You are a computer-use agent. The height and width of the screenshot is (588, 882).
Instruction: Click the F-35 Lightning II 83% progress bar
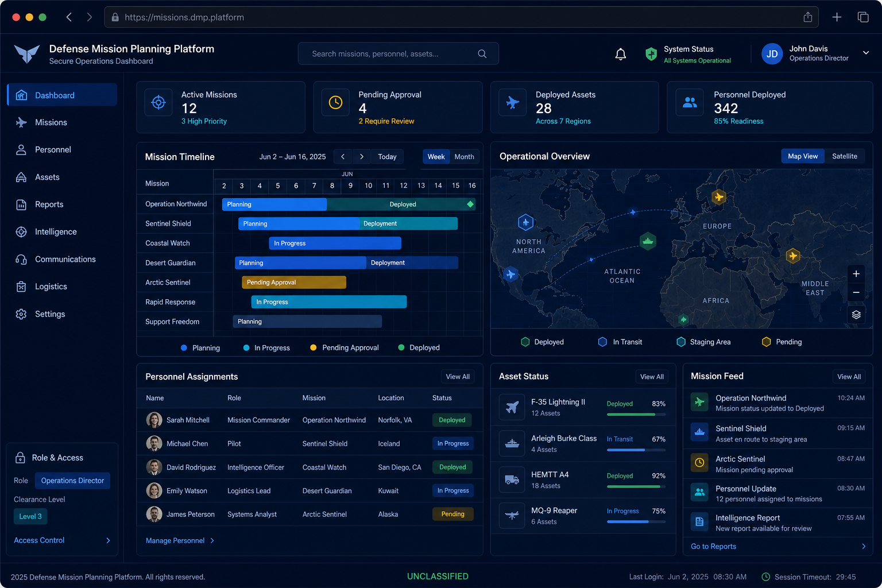[636, 414]
